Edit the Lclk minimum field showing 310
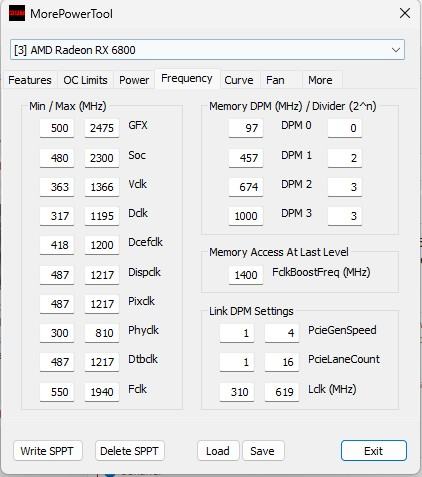This screenshot has width=422, height=477. [x=237, y=392]
